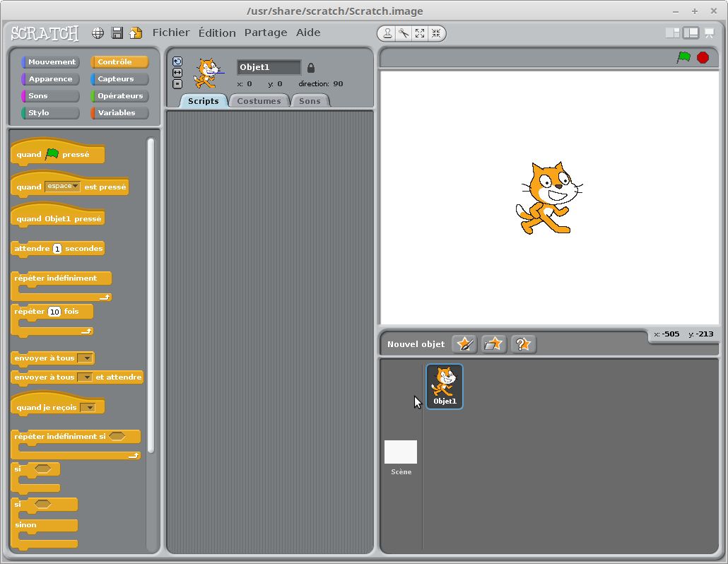The image size is (728, 564).
Task: Open dropdown on envoyer à tous block
Action: [x=85, y=358]
